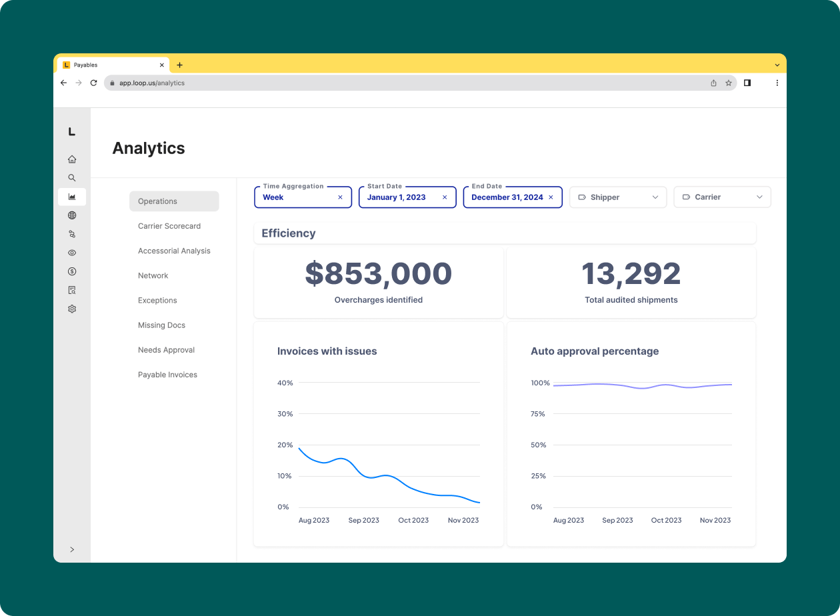The width and height of the screenshot is (840, 616).
Task: Expand the Carrier filter dropdown
Action: (722, 197)
